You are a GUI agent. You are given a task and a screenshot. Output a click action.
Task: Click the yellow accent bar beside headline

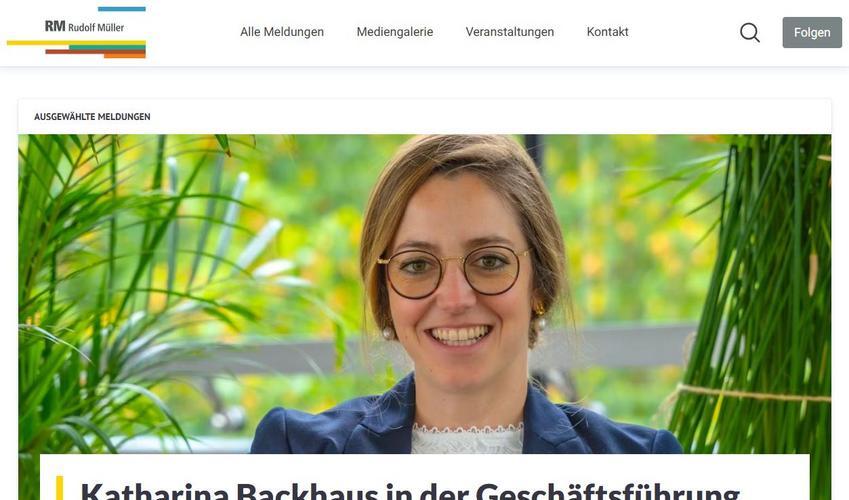tap(60, 488)
